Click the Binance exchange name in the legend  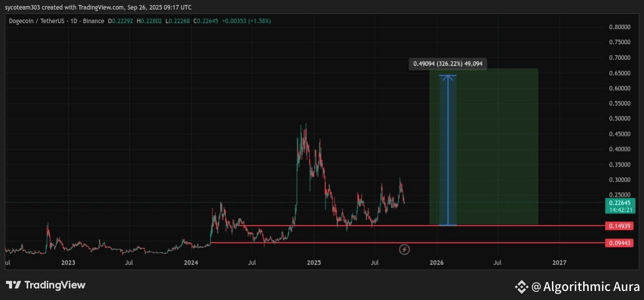coord(94,21)
